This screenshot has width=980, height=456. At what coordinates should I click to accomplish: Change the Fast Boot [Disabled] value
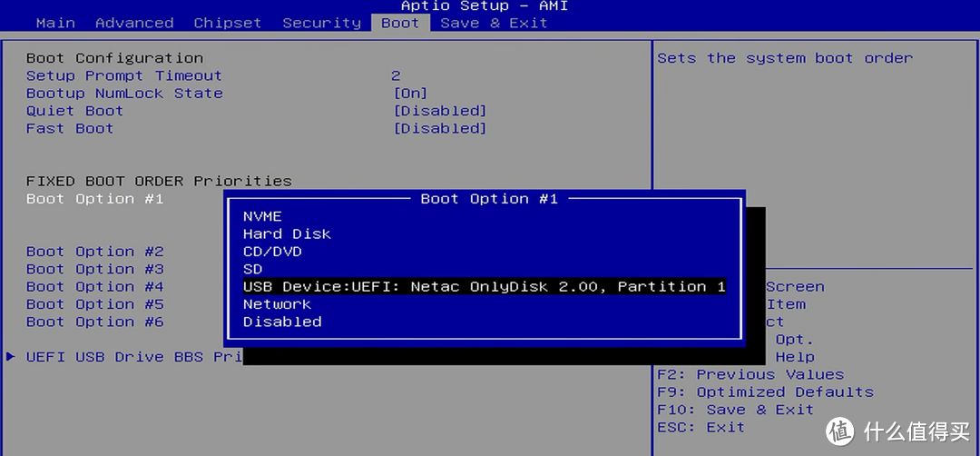tap(440, 128)
